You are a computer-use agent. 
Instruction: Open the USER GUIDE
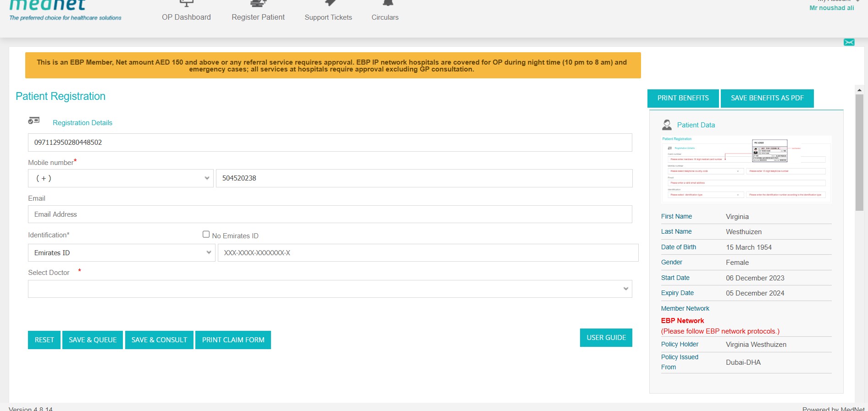pyautogui.click(x=606, y=338)
